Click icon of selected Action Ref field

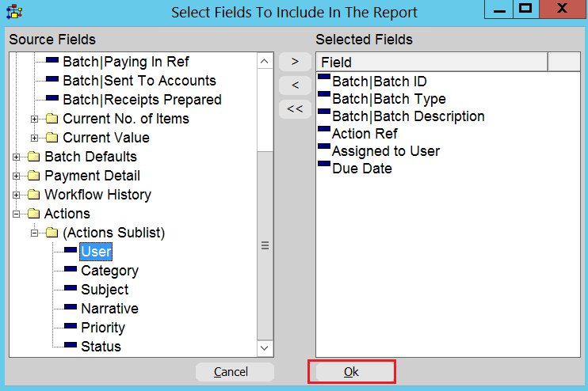324,128
